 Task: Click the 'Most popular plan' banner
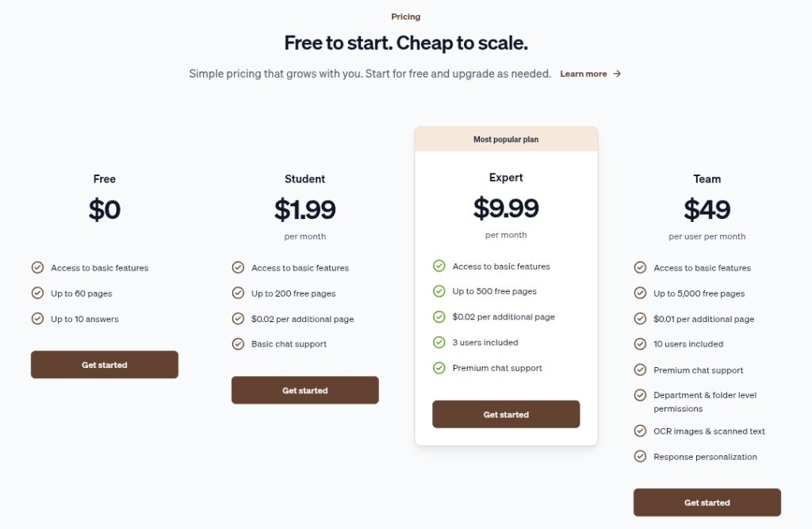click(505, 139)
